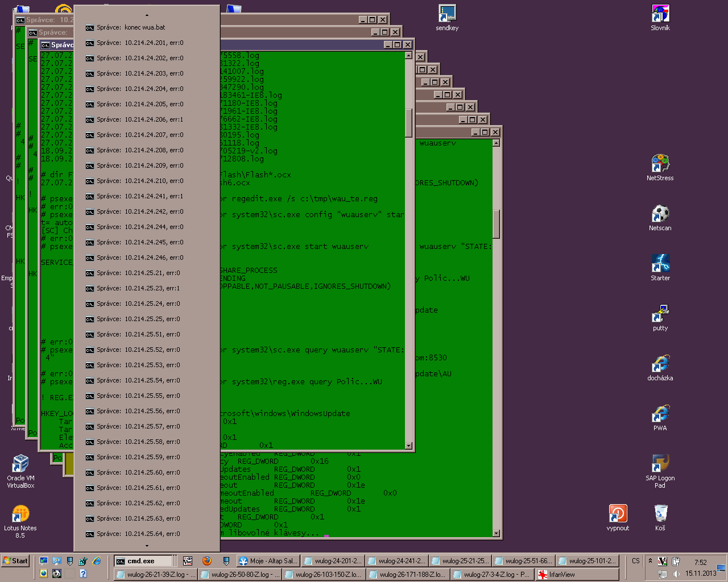Screen dimensions: 728x582
Task: Click the CS language indicator
Action: 635,561
